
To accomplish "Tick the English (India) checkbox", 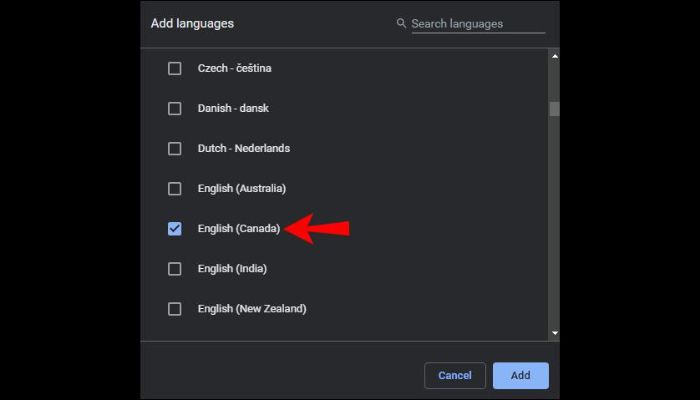I will coord(175,269).
